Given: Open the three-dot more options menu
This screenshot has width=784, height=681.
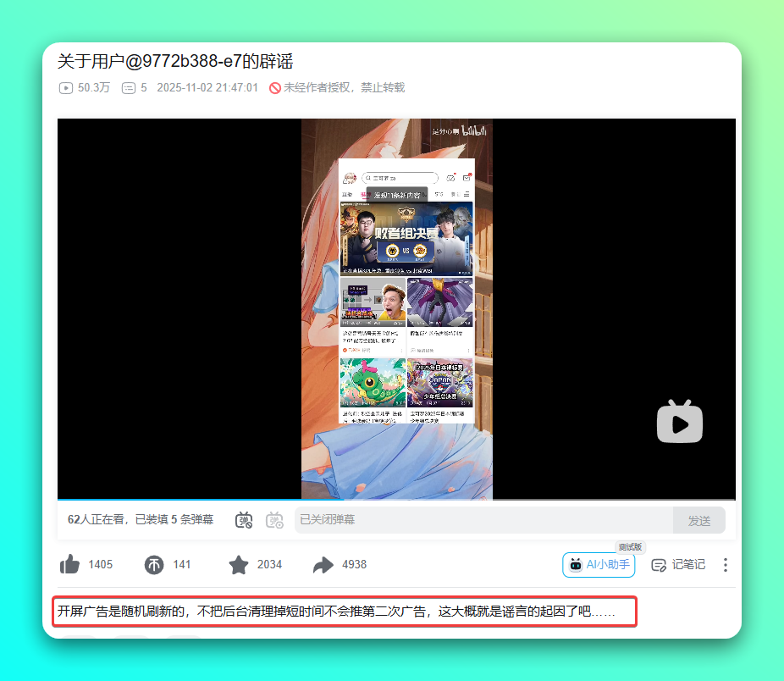Looking at the screenshot, I should coord(725,565).
